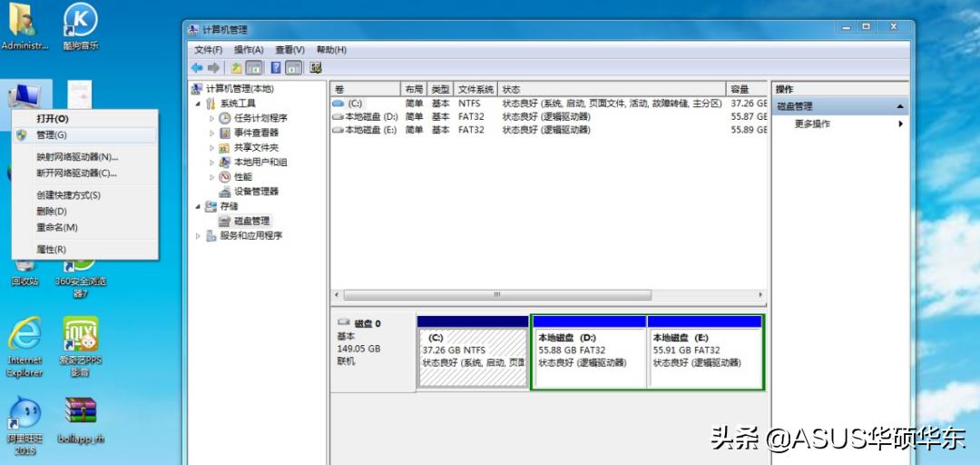Click the Forward arrow in the toolbar
The width and height of the screenshot is (980, 465).
coord(214,67)
